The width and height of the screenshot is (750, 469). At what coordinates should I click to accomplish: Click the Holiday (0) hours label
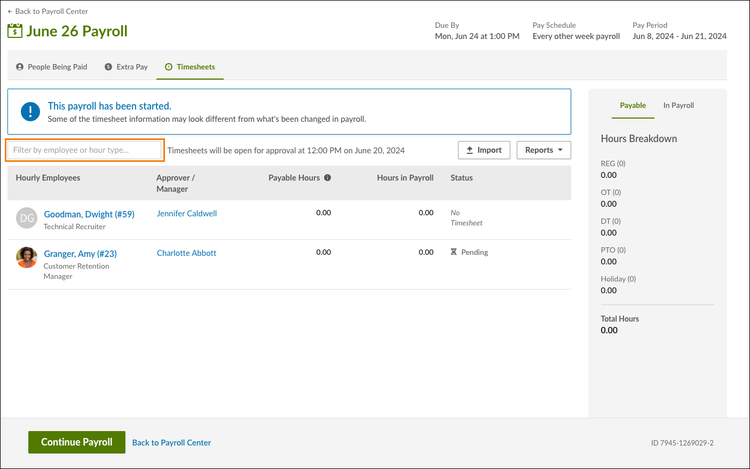(x=618, y=279)
